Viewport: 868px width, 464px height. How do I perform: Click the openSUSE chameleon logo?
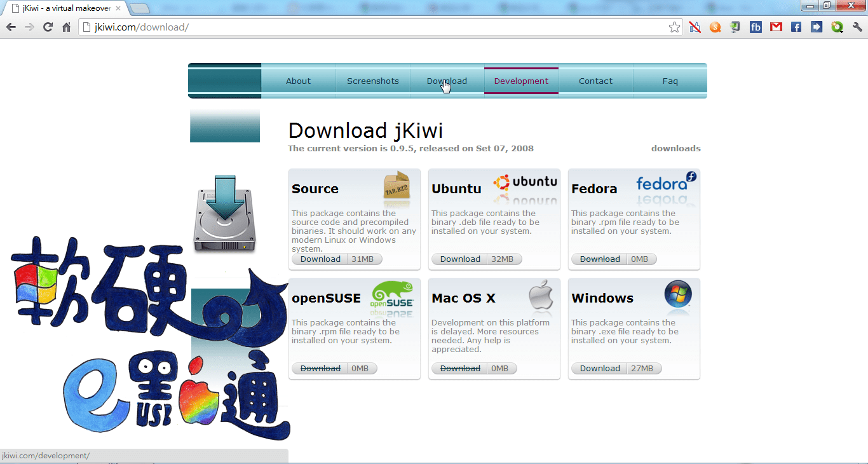click(x=392, y=294)
